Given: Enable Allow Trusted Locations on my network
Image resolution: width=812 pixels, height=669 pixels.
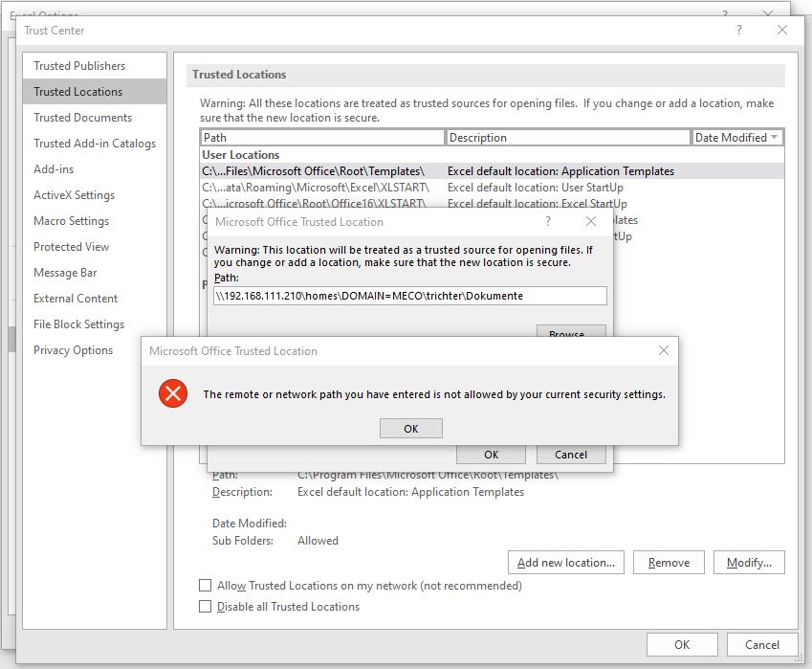Looking at the screenshot, I should (x=205, y=586).
